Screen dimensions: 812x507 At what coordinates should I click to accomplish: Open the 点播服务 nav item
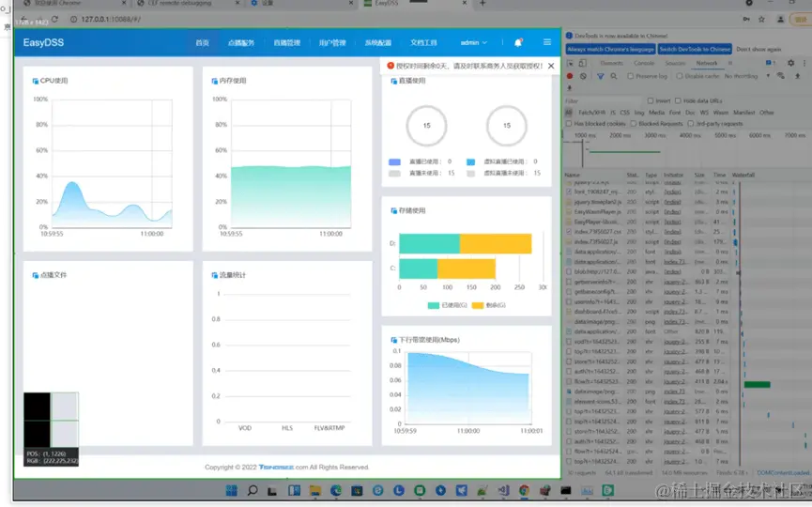click(x=241, y=43)
